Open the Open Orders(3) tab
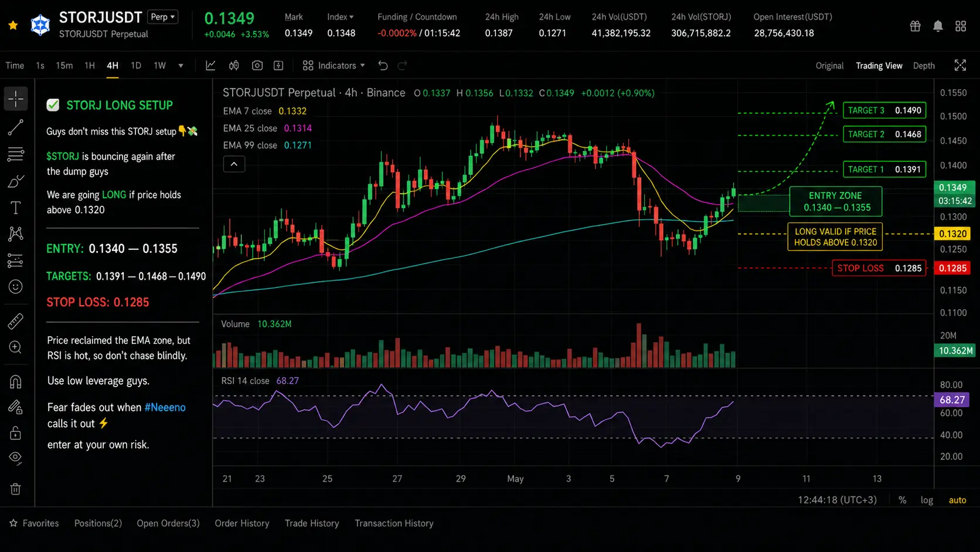The height and width of the screenshot is (552, 980). pyautogui.click(x=168, y=523)
